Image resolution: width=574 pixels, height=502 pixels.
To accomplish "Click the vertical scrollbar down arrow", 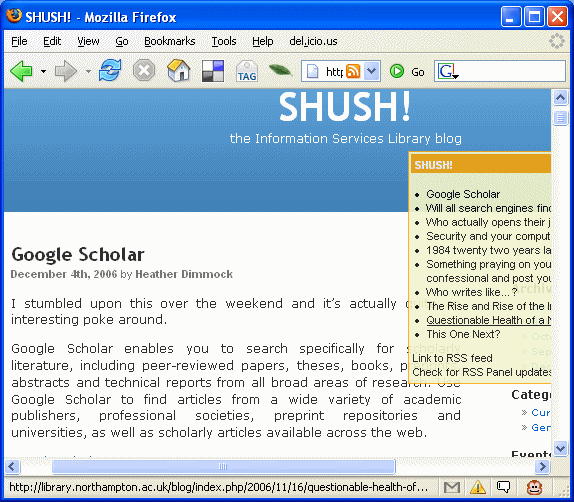I will [560, 448].
